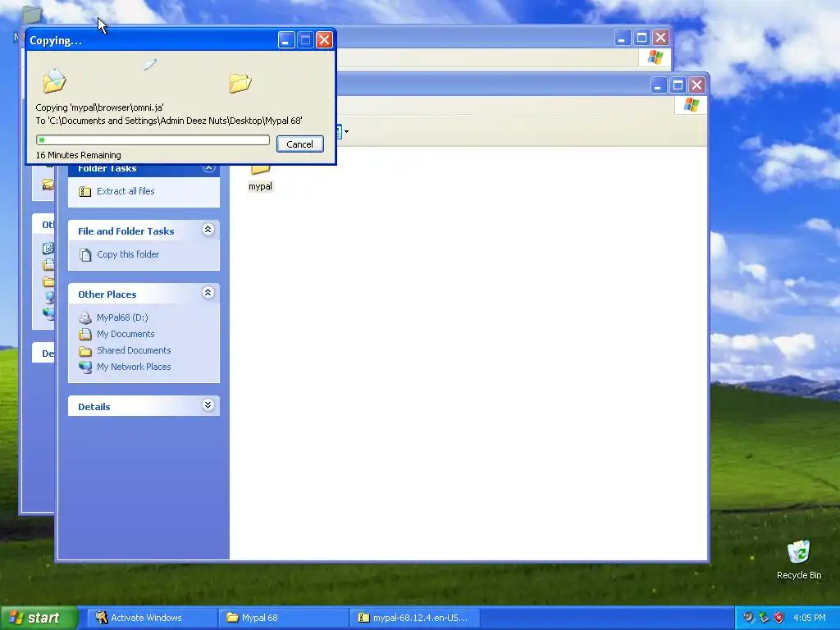Click destination folder icon in Copying dialog

pos(240,83)
